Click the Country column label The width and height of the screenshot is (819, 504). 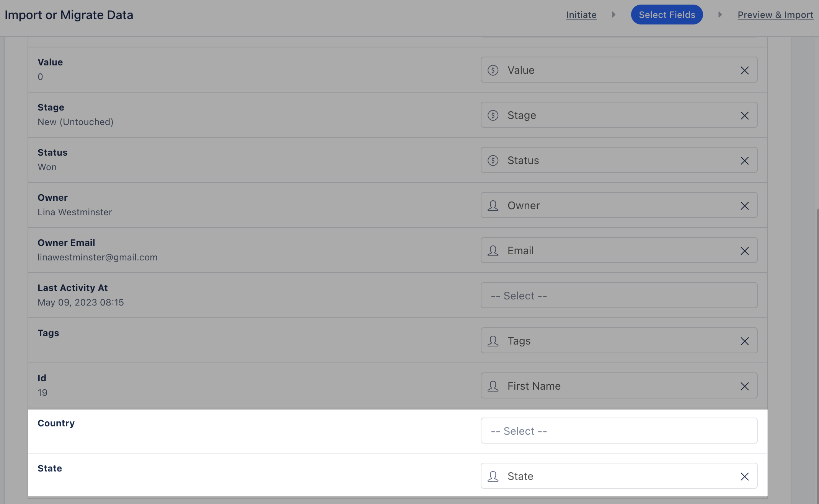point(56,423)
